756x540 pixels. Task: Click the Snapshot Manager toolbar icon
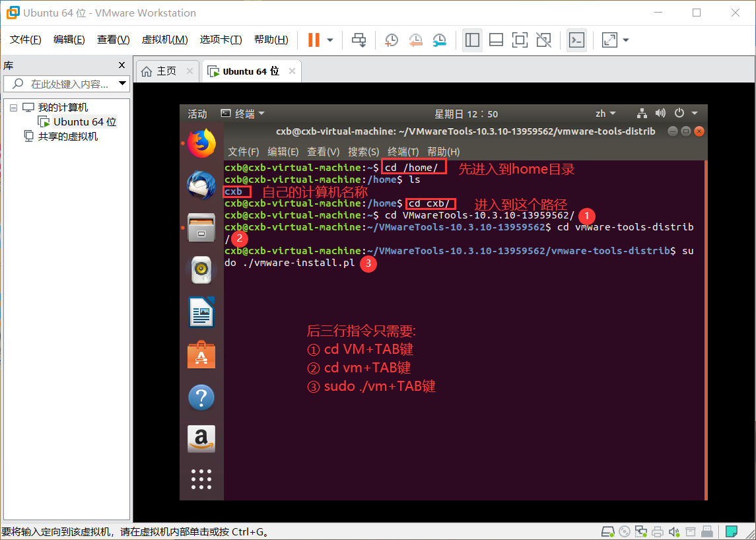click(x=439, y=40)
